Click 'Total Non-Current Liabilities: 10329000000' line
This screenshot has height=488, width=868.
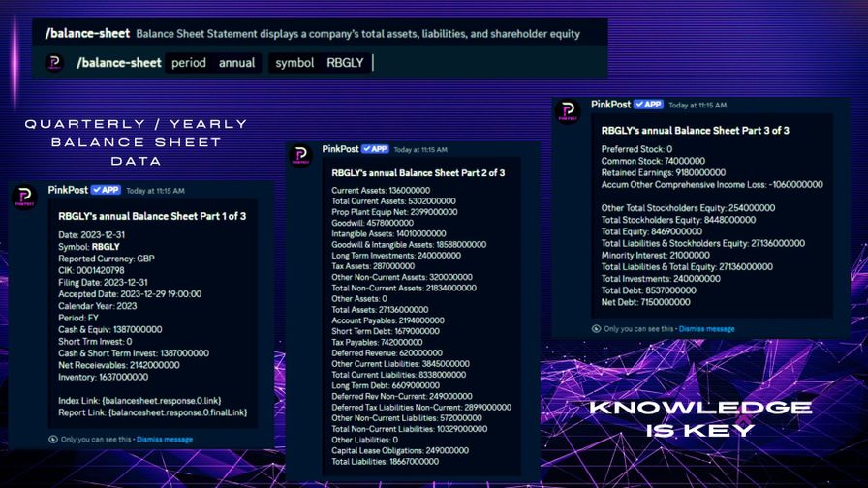(409, 429)
